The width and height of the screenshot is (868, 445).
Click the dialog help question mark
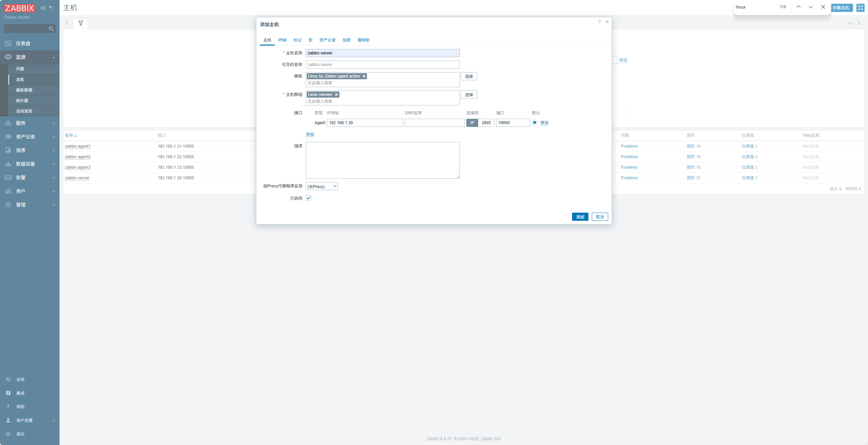600,22
